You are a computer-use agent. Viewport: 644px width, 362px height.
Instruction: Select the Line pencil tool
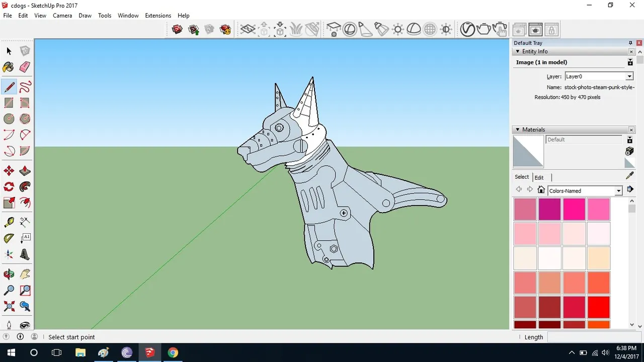(9, 87)
